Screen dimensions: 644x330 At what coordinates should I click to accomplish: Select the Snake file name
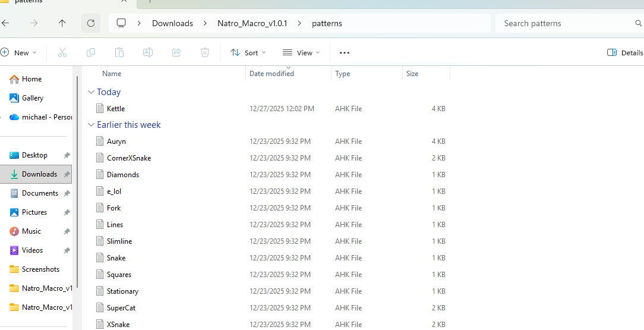(116, 258)
